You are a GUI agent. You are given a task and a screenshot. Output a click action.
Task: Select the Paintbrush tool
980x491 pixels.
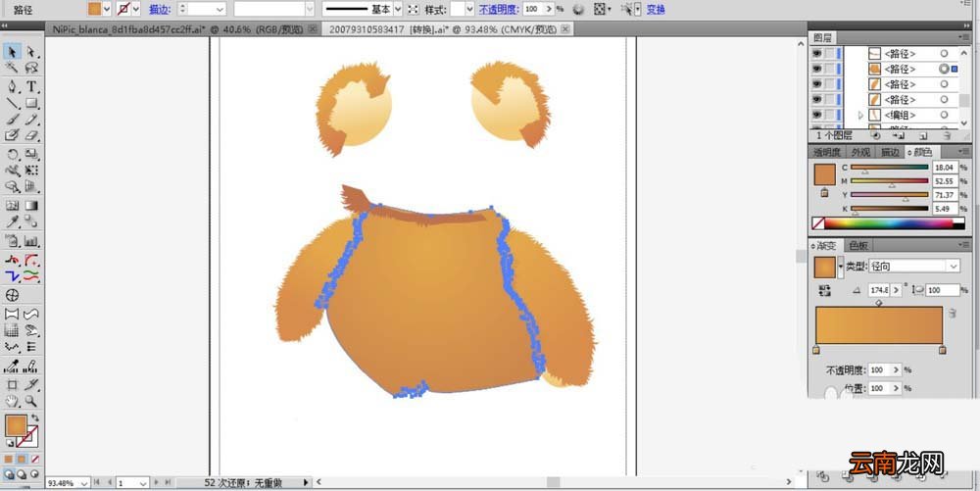(12, 120)
